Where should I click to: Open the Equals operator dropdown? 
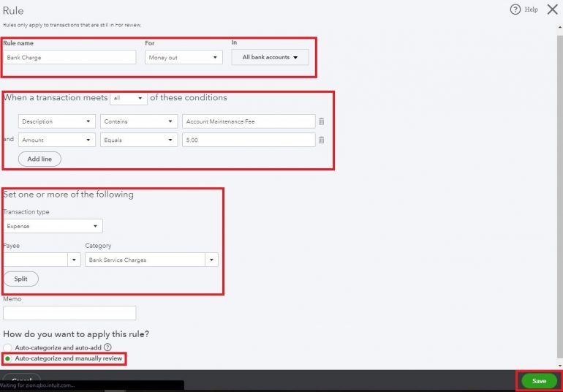tap(139, 140)
